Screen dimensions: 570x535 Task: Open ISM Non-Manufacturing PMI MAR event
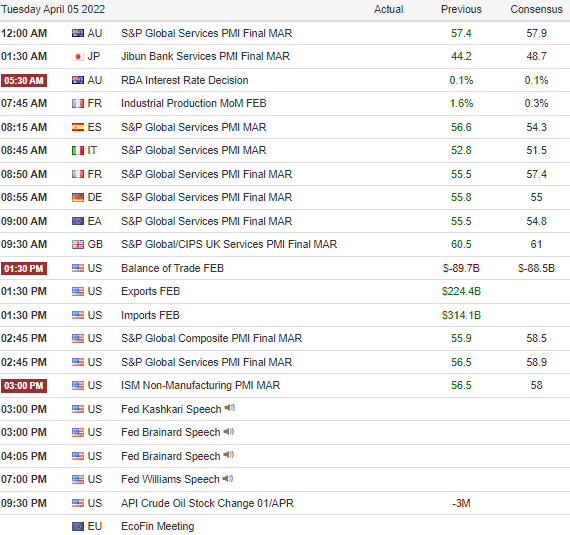tap(201, 385)
